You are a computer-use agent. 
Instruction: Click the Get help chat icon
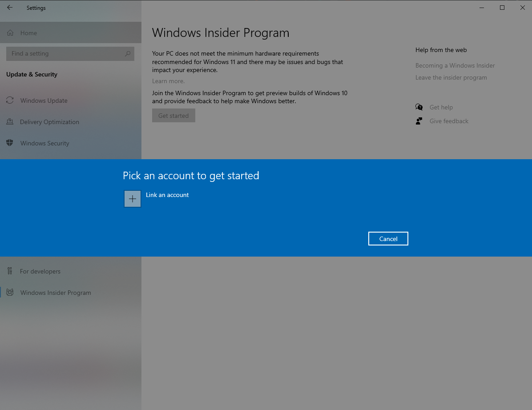tap(419, 107)
